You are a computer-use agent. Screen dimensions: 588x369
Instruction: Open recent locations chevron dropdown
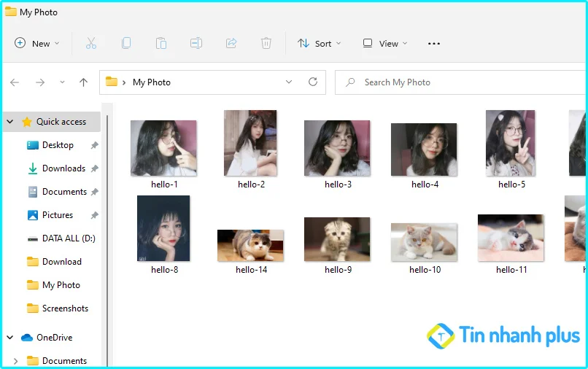pyautogui.click(x=62, y=82)
